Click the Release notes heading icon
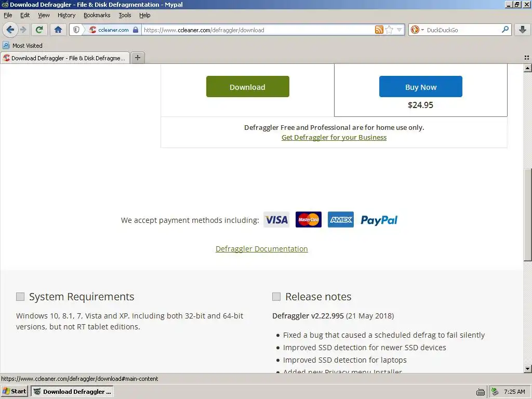Image resolution: width=532 pixels, height=399 pixels. (276, 297)
